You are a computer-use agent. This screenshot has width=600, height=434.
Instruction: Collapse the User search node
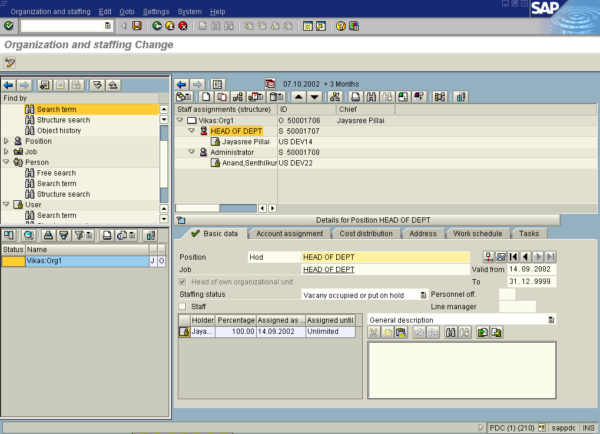pos(6,204)
